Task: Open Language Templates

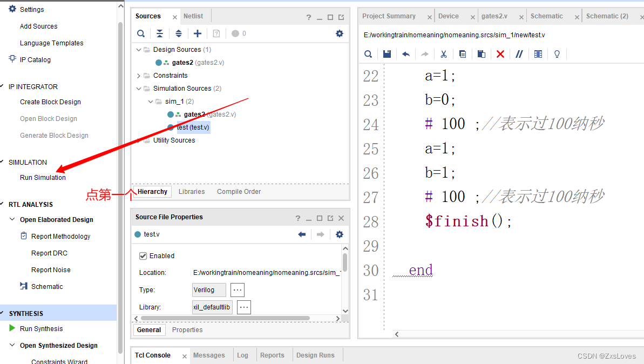Action: click(51, 43)
